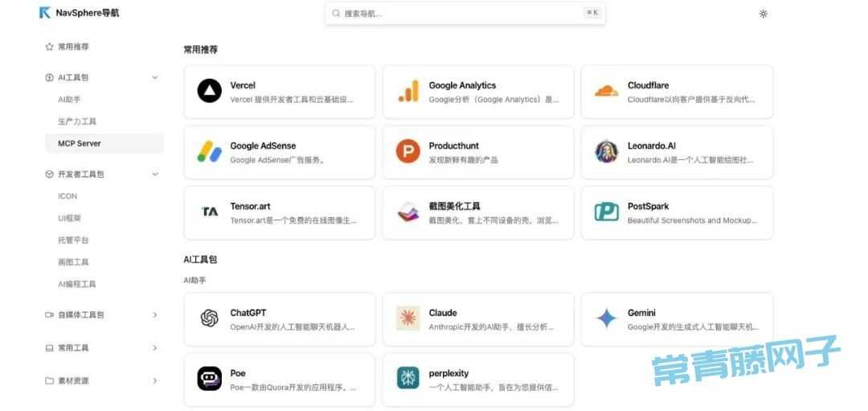Screen dimensions: 868x411
Task: Click the Google AdSense广告服务 description
Action: pyautogui.click(x=277, y=160)
